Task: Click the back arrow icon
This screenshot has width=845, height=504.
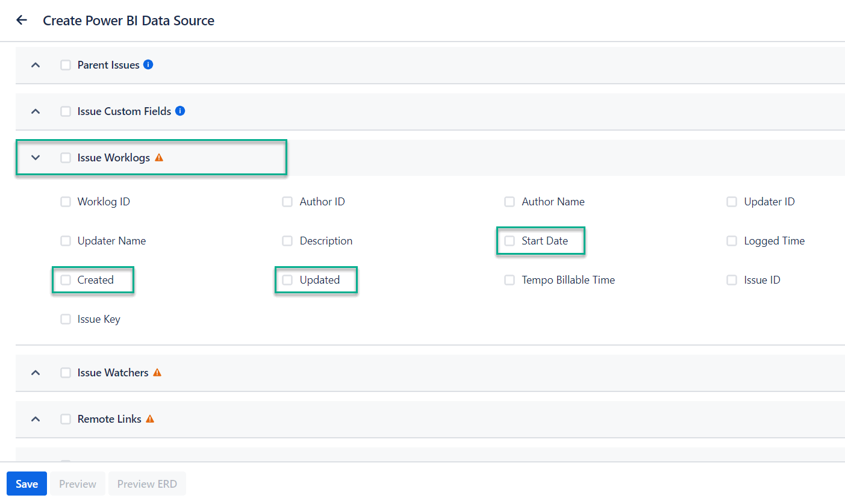Action: [x=22, y=20]
